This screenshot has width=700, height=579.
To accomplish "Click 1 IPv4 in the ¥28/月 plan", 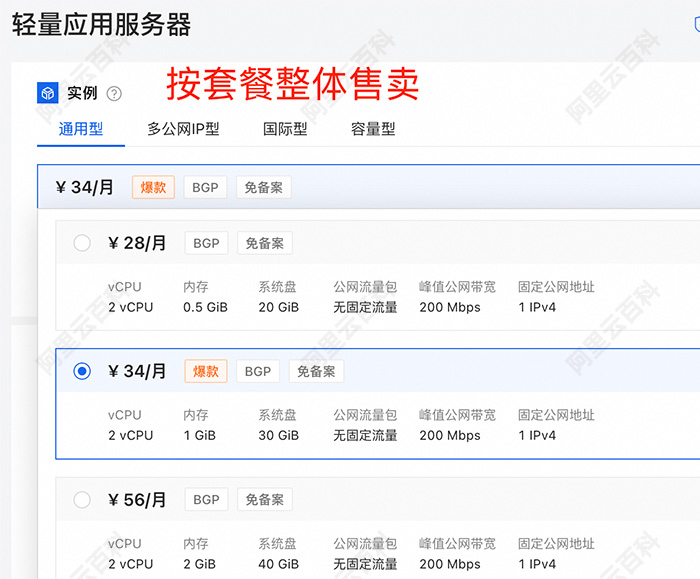I will click(537, 307).
